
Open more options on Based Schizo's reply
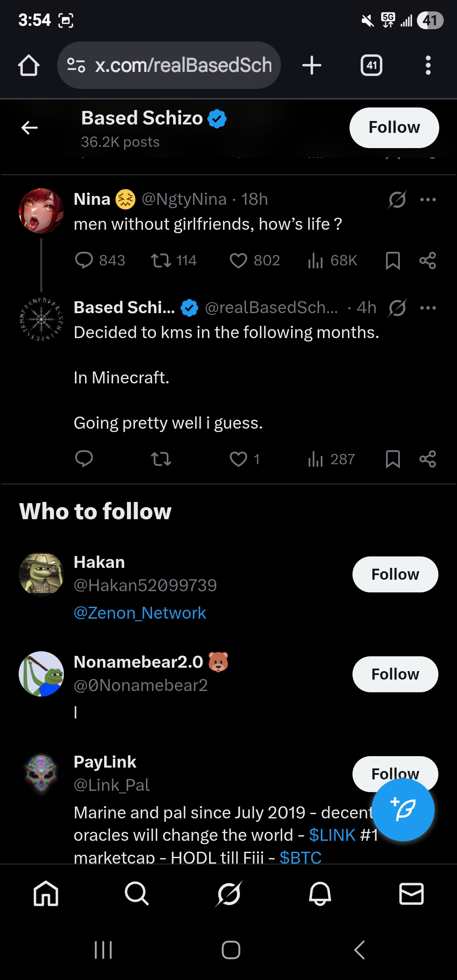pos(428,308)
